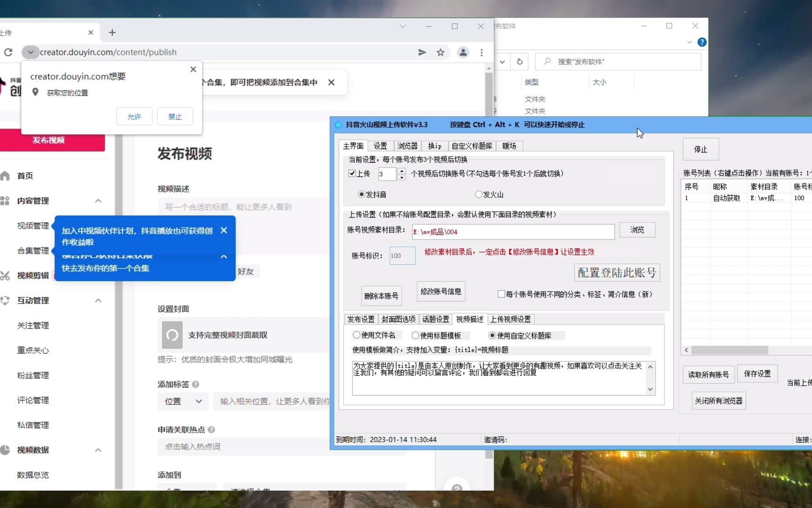Click 配置登陆此账号 button
Screen dimensions: 812x508
point(617,273)
